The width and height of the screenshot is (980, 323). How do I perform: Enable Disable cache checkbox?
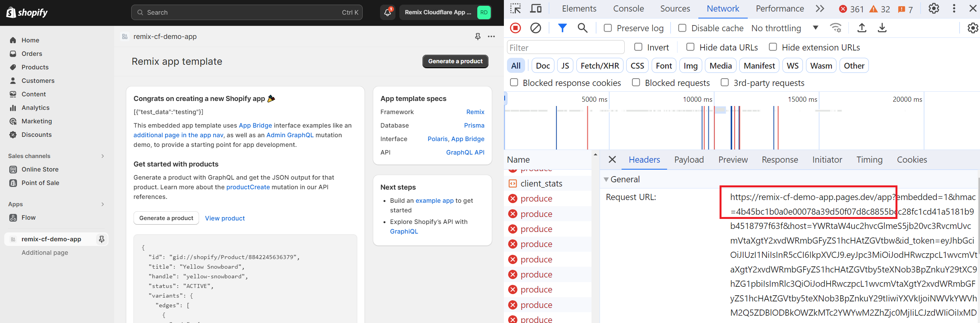pos(682,28)
